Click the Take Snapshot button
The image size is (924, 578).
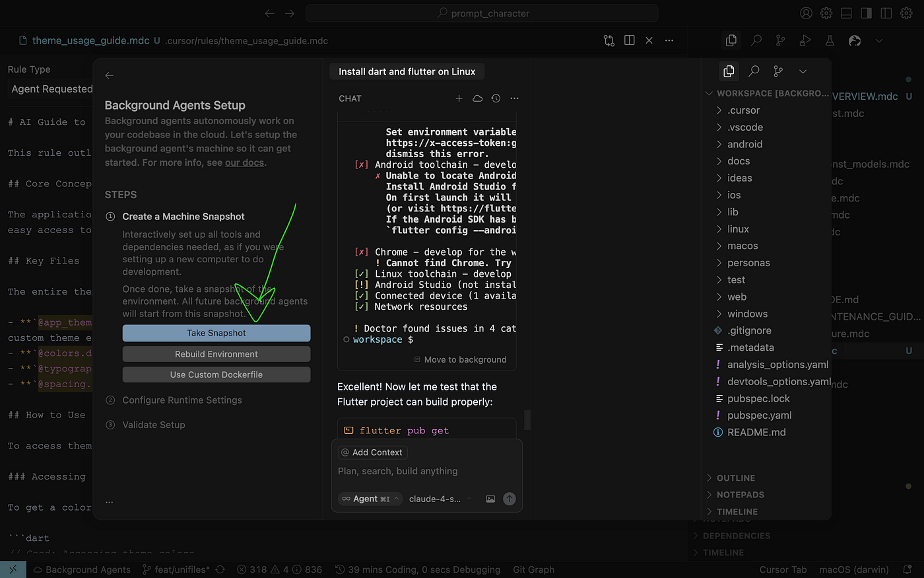[x=216, y=333]
